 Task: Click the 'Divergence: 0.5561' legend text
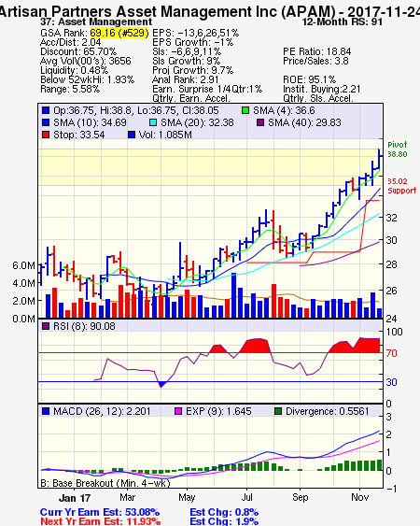328,411
